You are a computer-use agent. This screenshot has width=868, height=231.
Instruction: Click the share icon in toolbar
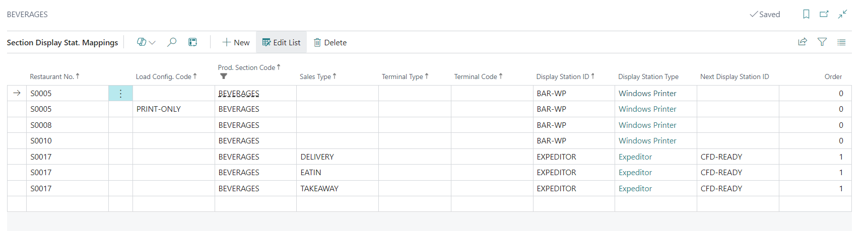click(x=803, y=42)
